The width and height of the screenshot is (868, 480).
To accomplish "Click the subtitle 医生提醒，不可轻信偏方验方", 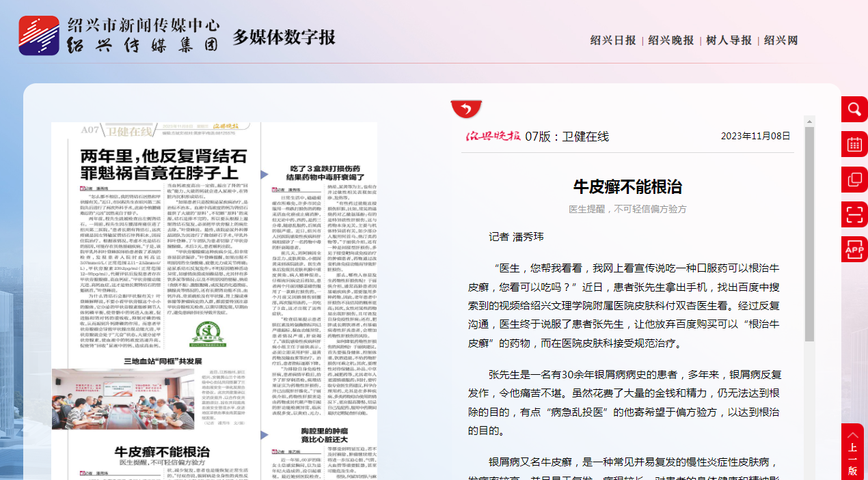I will pos(627,209).
